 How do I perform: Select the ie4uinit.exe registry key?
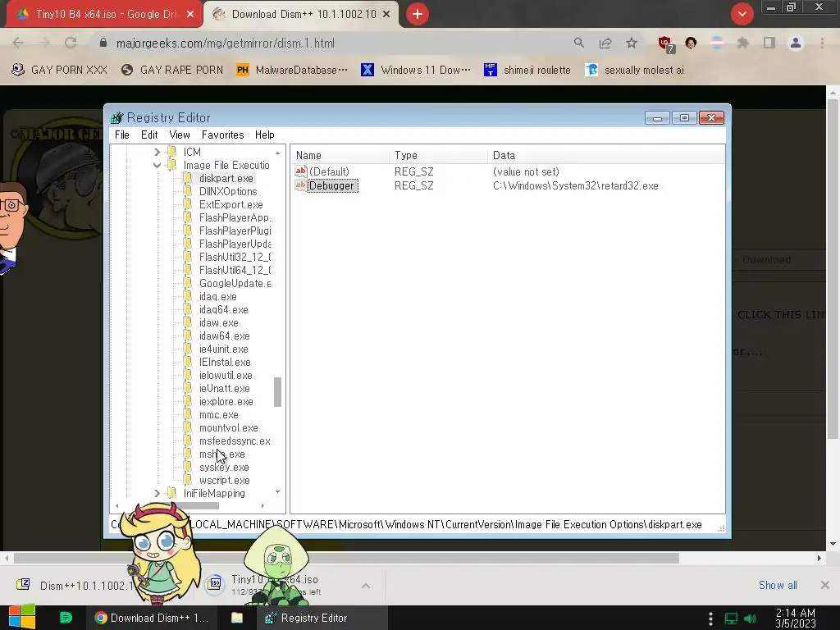223,349
